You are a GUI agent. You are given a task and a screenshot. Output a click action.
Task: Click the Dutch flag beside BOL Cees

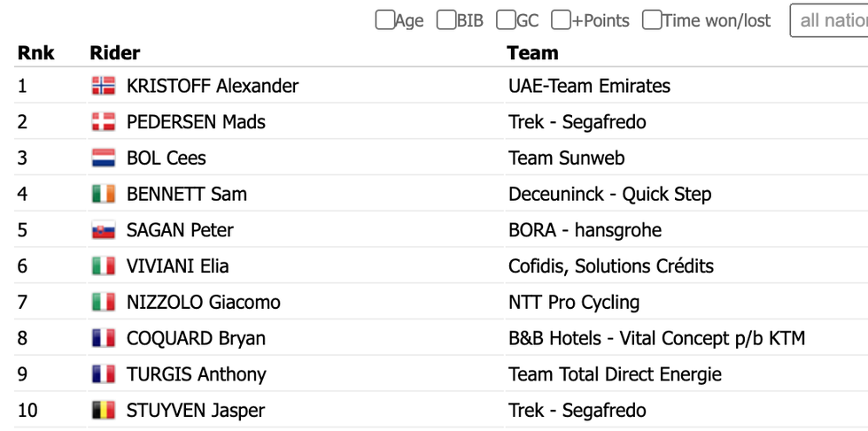click(x=104, y=158)
